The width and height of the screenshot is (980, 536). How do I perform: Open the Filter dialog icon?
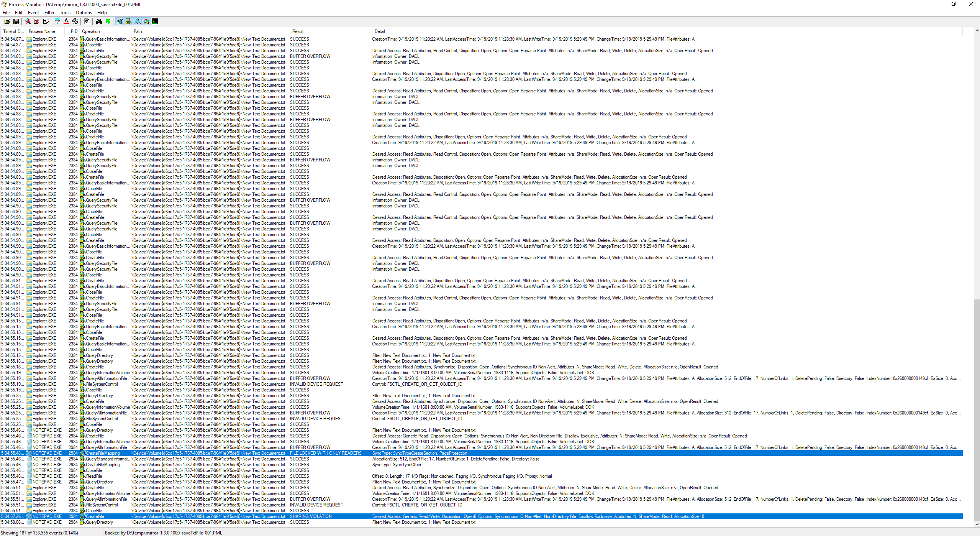point(57,21)
